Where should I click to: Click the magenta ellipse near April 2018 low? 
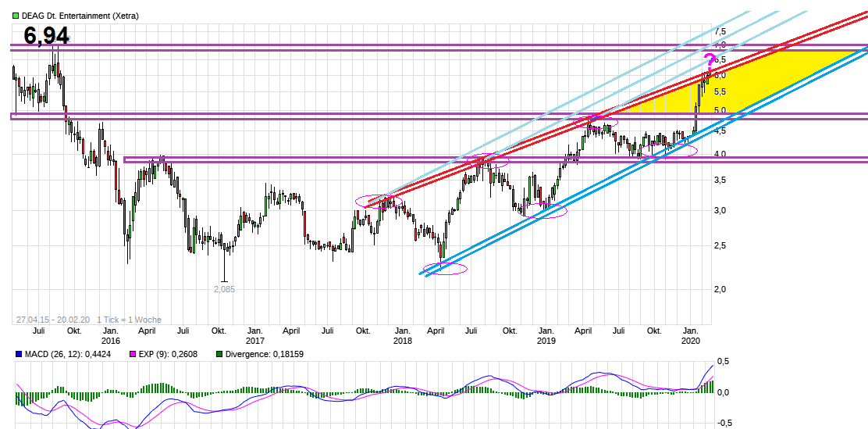point(444,269)
